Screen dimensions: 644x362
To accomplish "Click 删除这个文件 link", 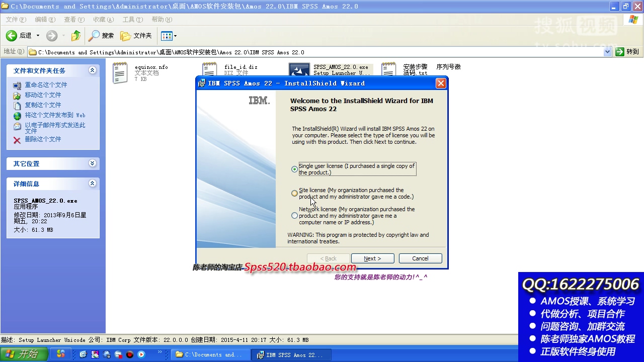I will point(43,139).
